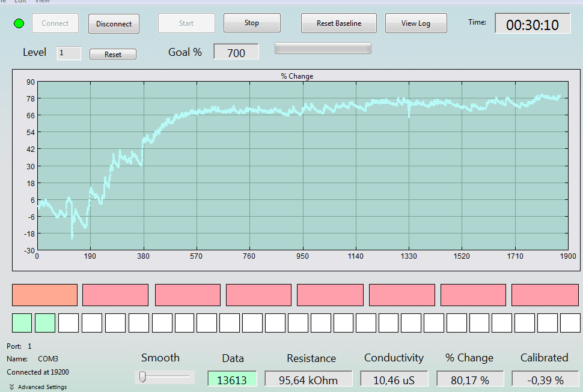The width and height of the screenshot is (583, 392).
Task: Open the View Log window
Action: click(x=416, y=23)
